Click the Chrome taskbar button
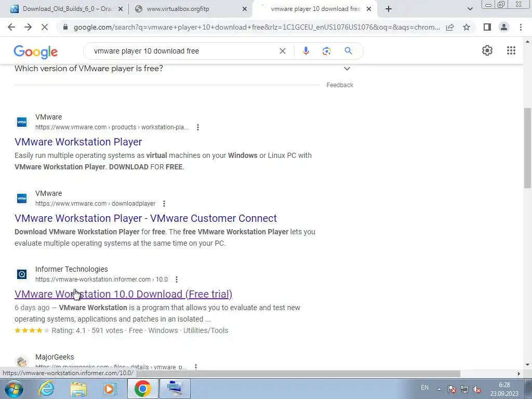 [142, 389]
